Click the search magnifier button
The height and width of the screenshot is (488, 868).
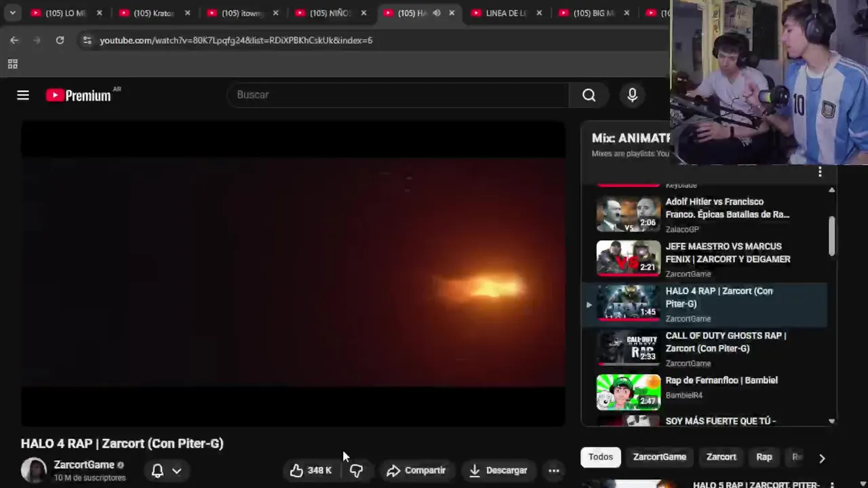click(x=589, y=96)
